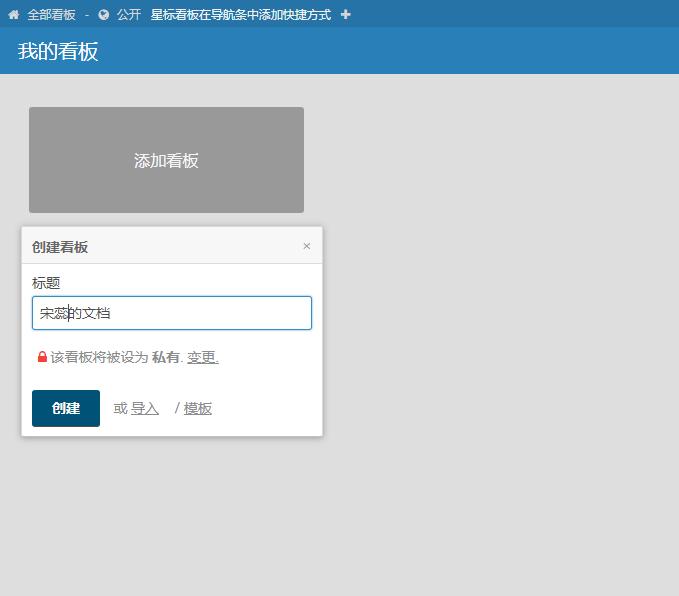Click the red lock icon
The width and height of the screenshot is (679, 596).
pos(42,357)
